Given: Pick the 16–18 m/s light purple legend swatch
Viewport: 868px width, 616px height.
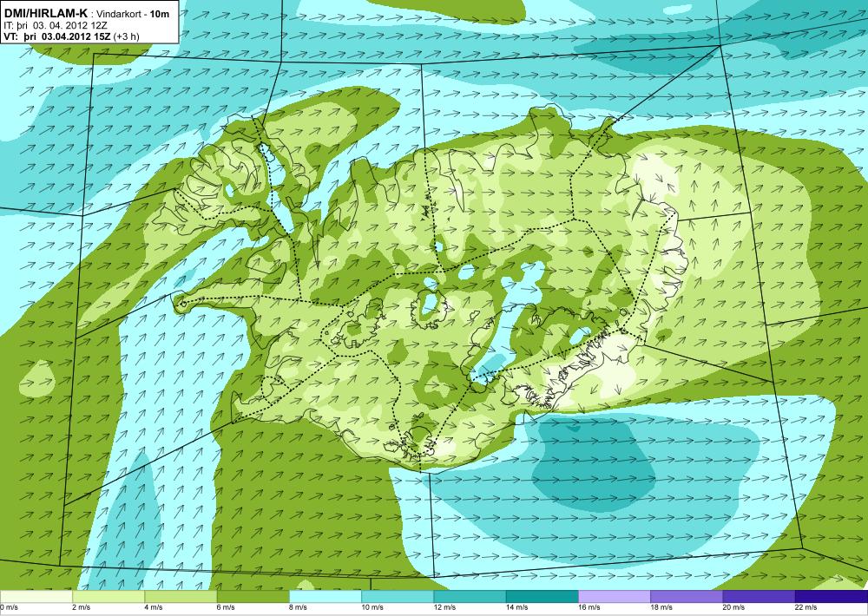Looking at the screenshot, I should 615,597.
